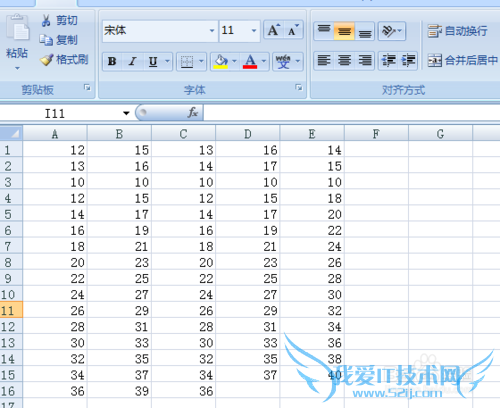500x408 pixels.
Task: Toggle Wrap Text (自动换行)
Action: coord(457,31)
